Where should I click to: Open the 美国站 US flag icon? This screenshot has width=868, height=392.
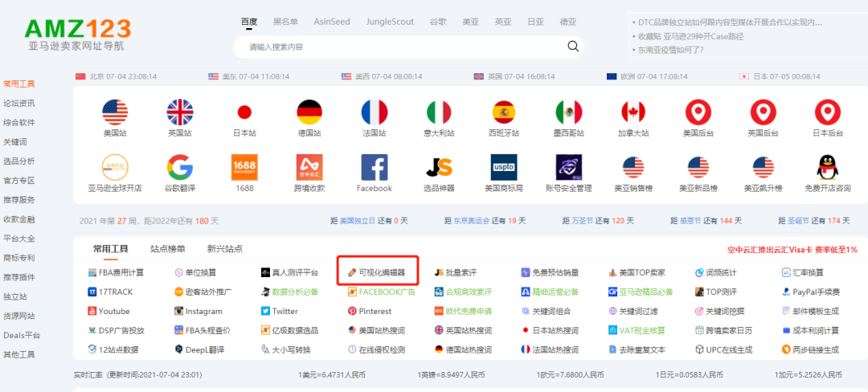point(115,112)
